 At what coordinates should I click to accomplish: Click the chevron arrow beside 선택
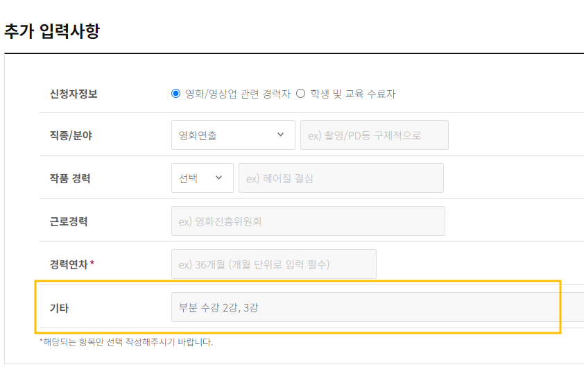[x=218, y=178]
